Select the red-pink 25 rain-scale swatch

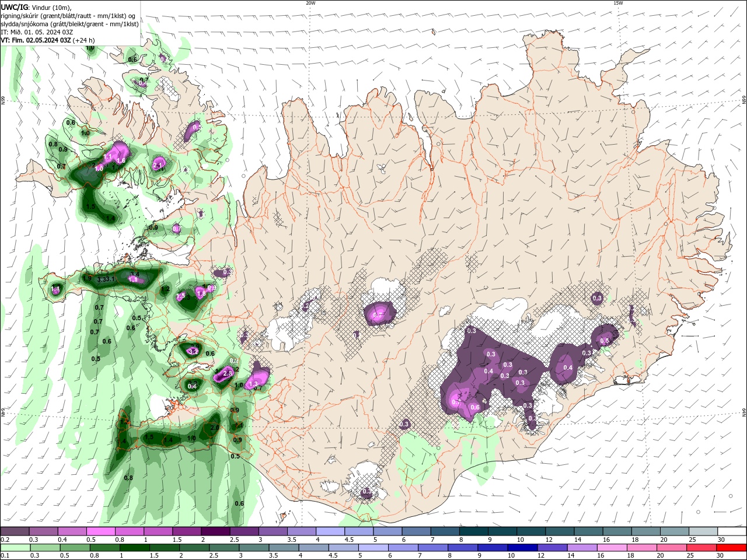tap(701, 548)
